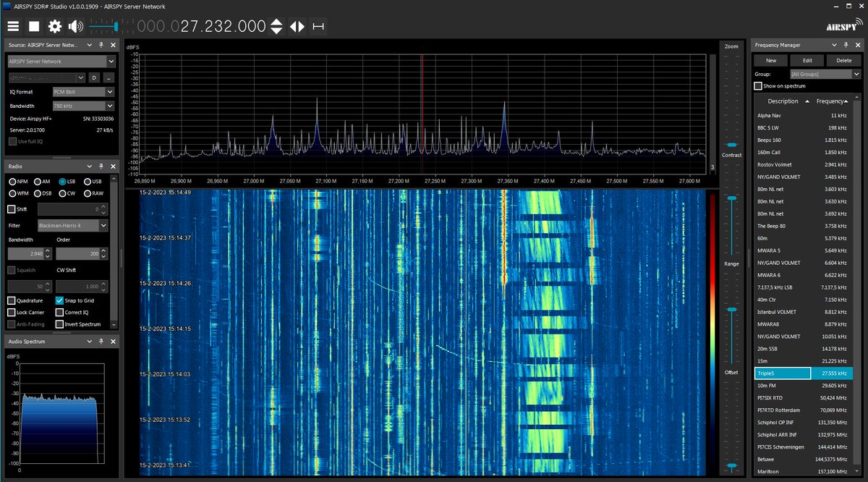
Task: Click the up/down tuning style arrows icon
Action: coord(276,27)
